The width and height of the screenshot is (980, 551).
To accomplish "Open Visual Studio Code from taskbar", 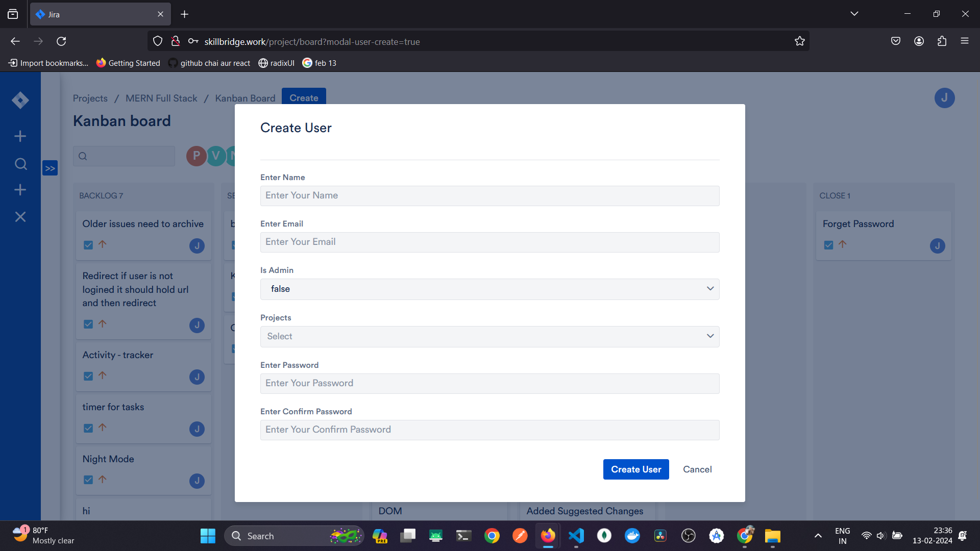I will point(576,536).
